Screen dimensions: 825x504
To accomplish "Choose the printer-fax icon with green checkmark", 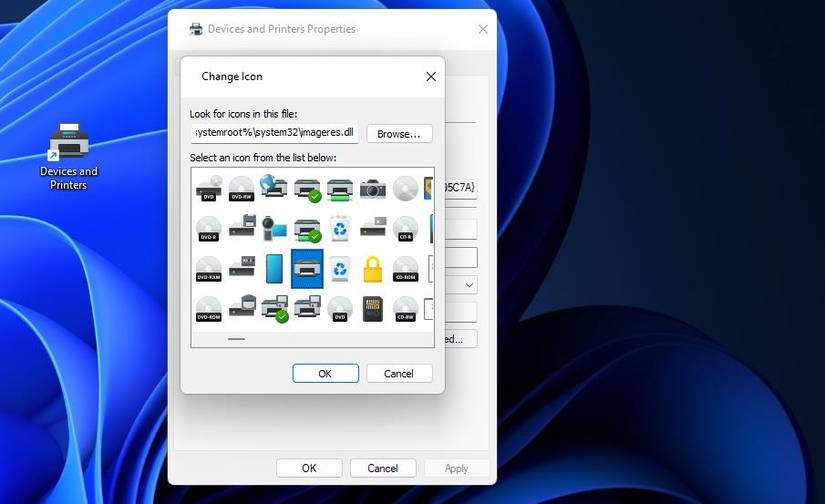I will pos(275,308).
